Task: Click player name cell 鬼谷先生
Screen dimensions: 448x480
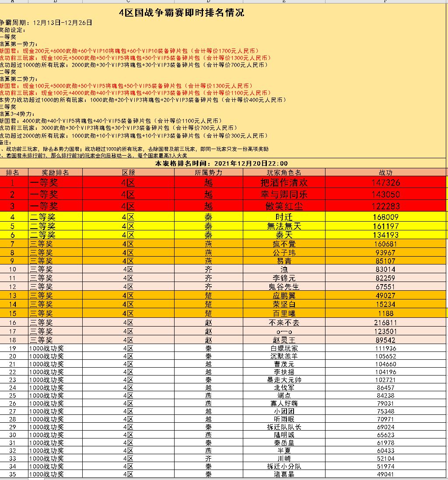Action: pyautogui.click(x=284, y=287)
